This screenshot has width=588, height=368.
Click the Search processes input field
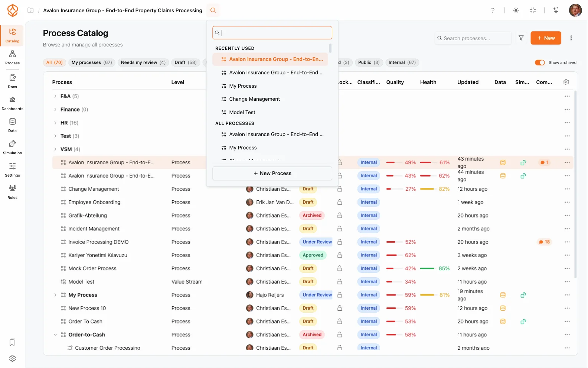pos(473,38)
